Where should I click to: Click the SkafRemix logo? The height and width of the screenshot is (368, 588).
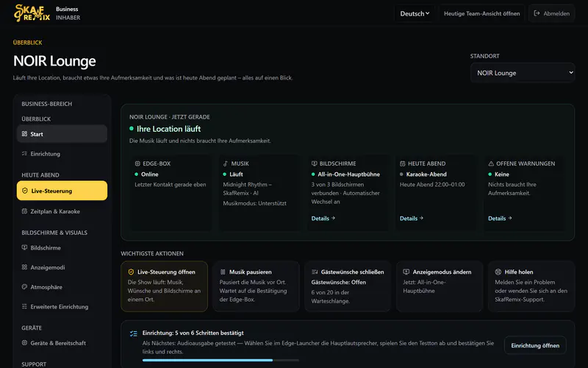pyautogui.click(x=32, y=13)
